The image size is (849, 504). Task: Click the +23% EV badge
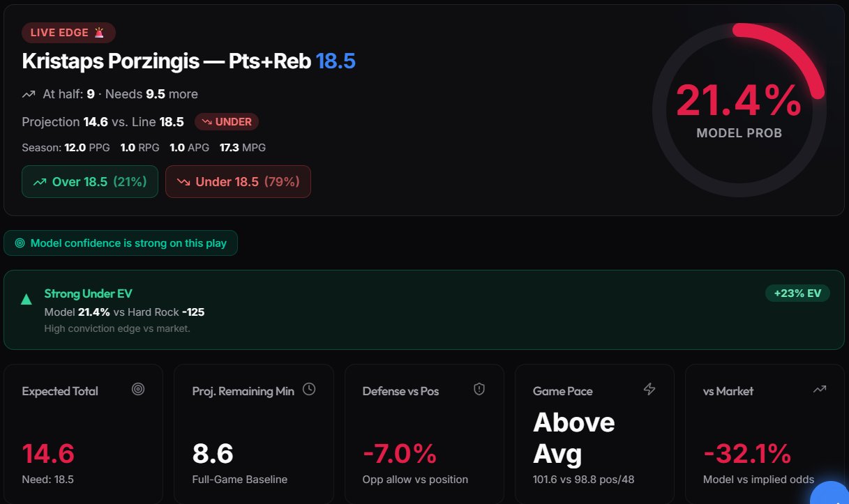click(797, 293)
